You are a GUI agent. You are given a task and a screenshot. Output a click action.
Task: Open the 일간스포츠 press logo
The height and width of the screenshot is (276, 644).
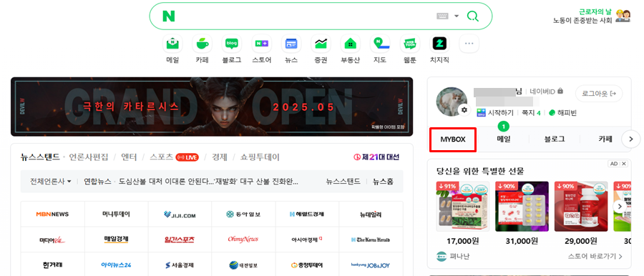coord(180,240)
